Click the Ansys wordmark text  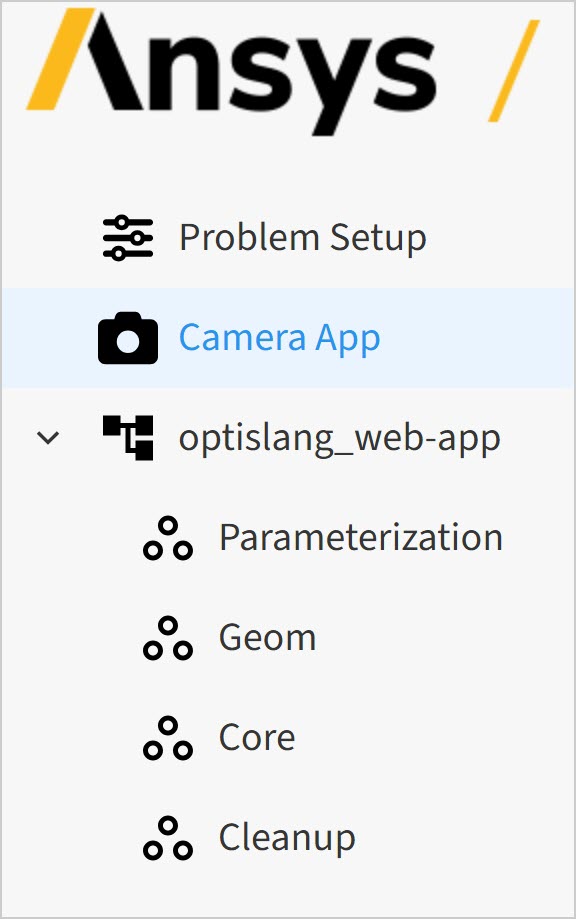point(258,73)
